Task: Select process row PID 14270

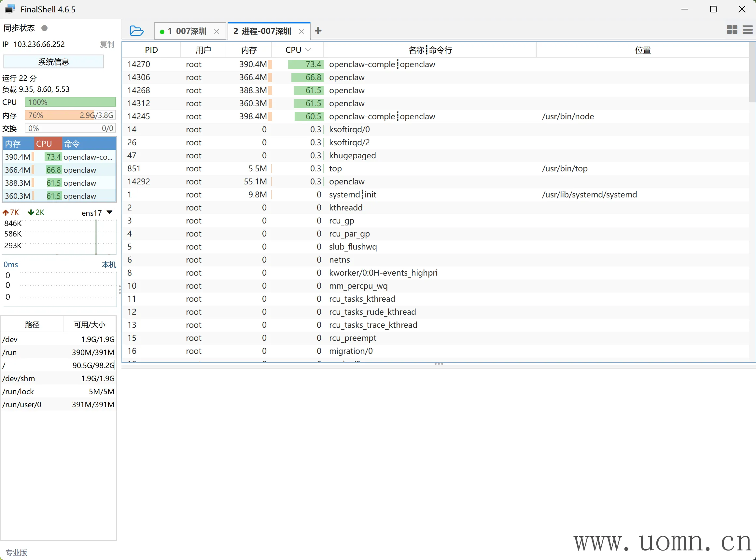Action: (139, 64)
